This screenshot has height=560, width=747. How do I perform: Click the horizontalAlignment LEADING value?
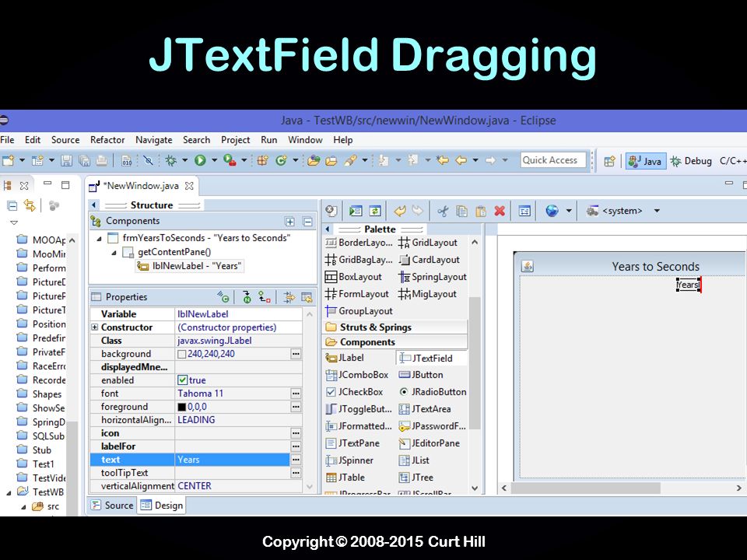coord(196,419)
